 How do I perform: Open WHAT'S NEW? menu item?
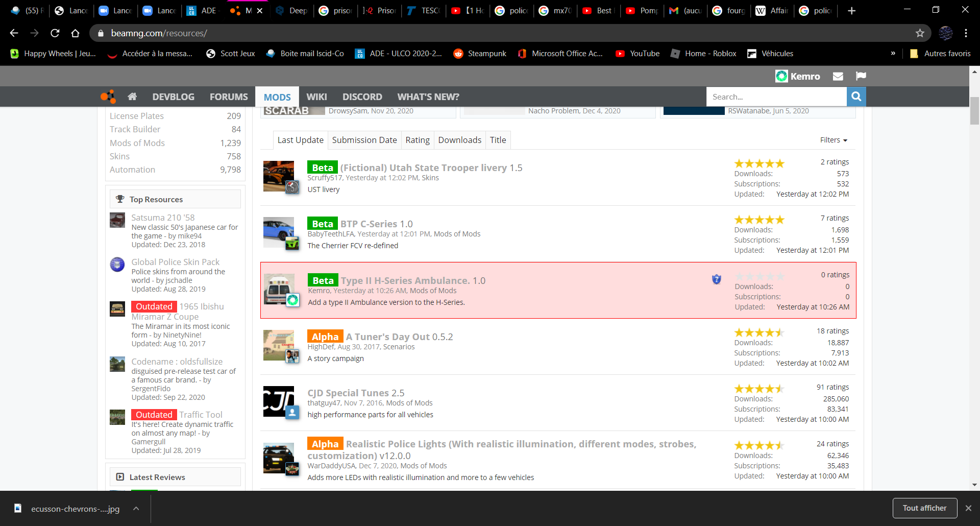pyautogui.click(x=428, y=97)
